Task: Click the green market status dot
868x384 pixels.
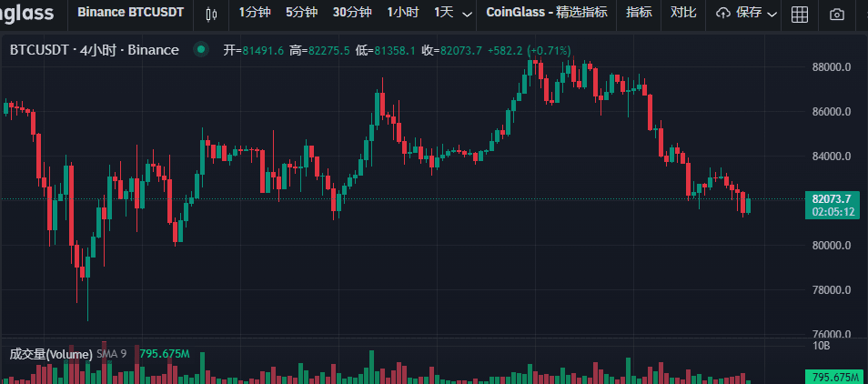Action: tap(201, 50)
